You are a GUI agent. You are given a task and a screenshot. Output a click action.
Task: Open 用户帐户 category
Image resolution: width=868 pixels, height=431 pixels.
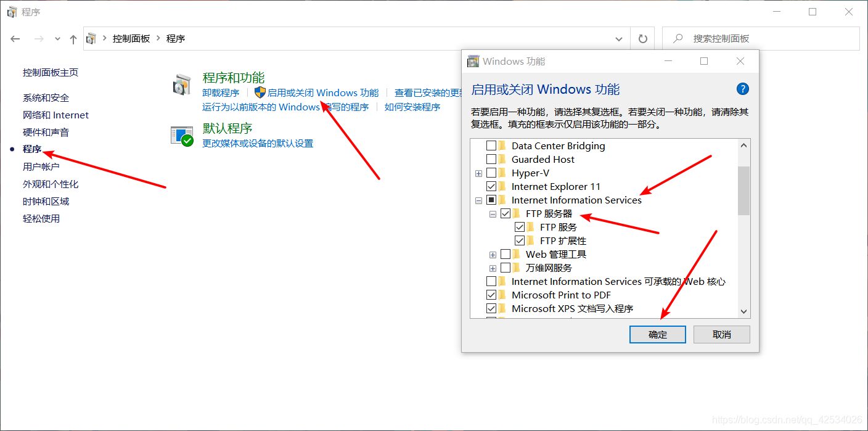tap(41, 166)
